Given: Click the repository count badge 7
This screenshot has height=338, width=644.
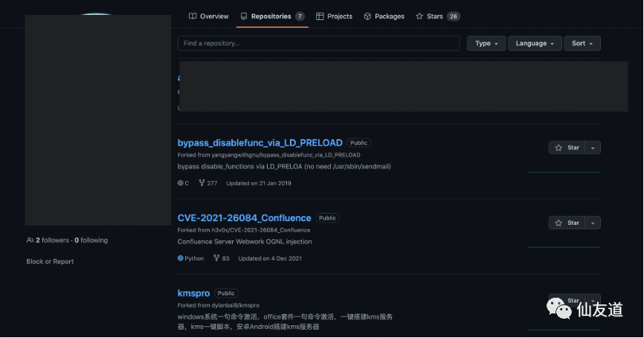Looking at the screenshot, I should point(300,16).
